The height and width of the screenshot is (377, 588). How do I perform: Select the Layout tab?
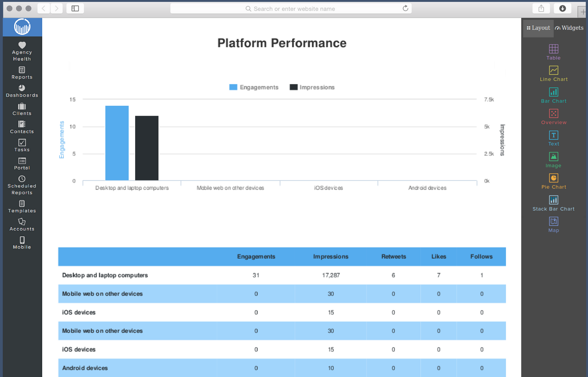(538, 27)
